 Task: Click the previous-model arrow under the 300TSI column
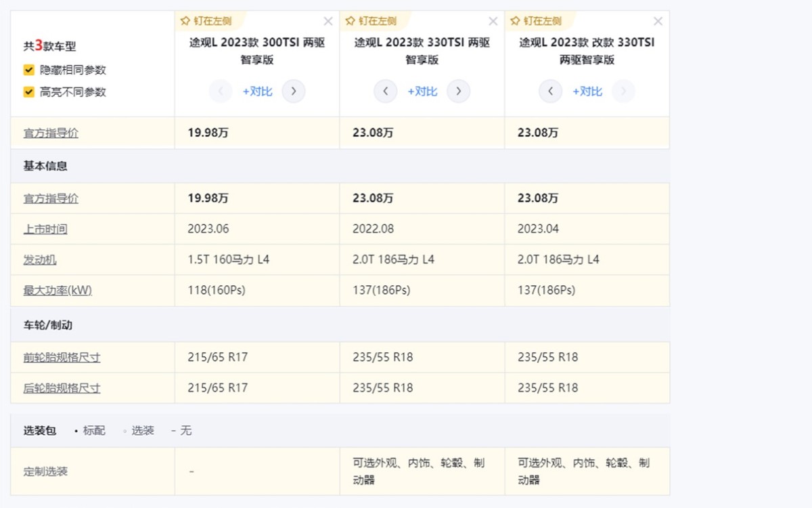[x=221, y=91]
